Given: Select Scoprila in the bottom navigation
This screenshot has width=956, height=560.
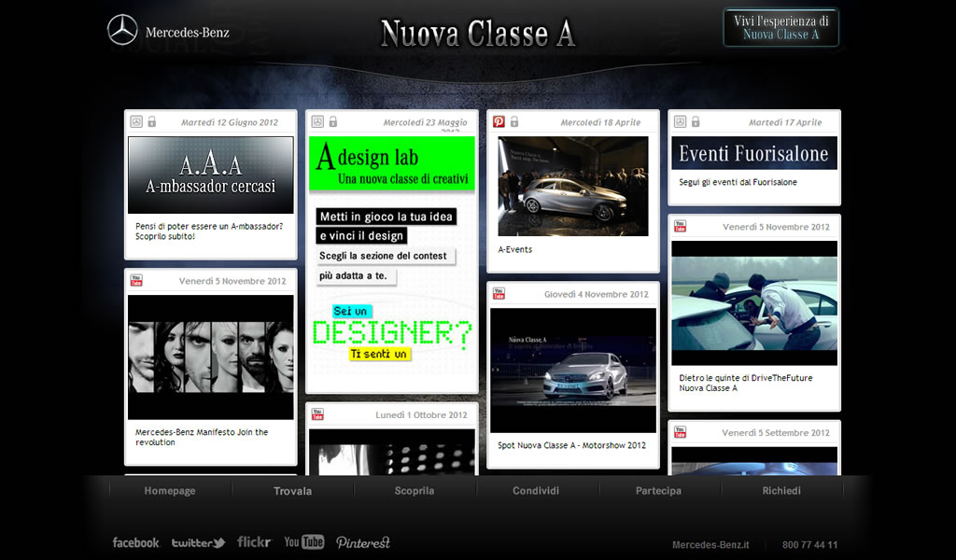Looking at the screenshot, I should [415, 491].
